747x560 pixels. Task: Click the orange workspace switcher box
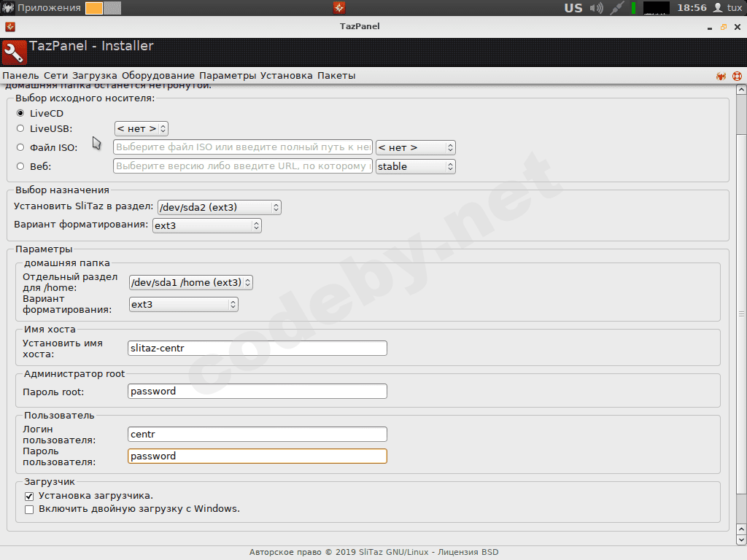click(x=94, y=8)
